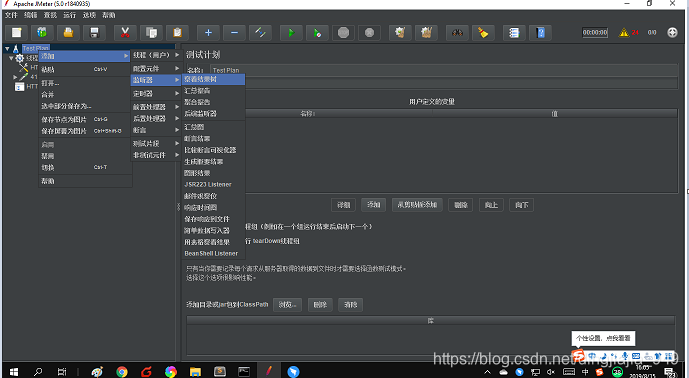Click the Clear results toolbar icon

[400, 33]
